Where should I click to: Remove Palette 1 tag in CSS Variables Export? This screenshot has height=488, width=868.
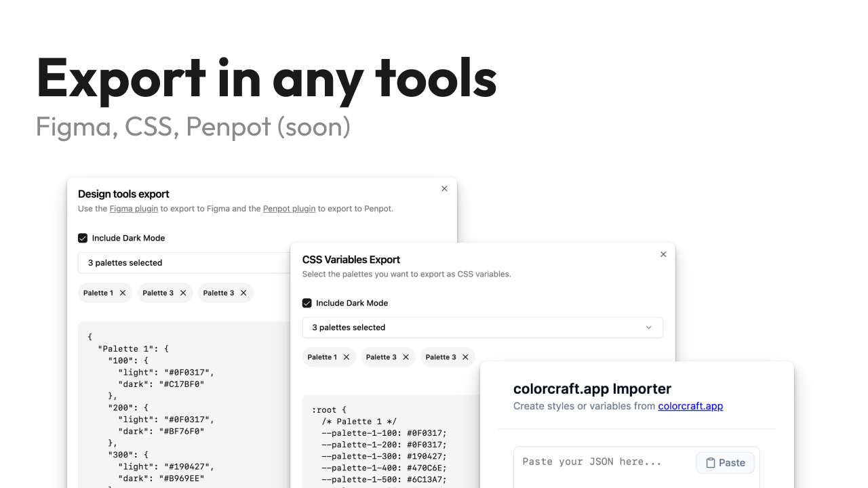pyautogui.click(x=347, y=357)
